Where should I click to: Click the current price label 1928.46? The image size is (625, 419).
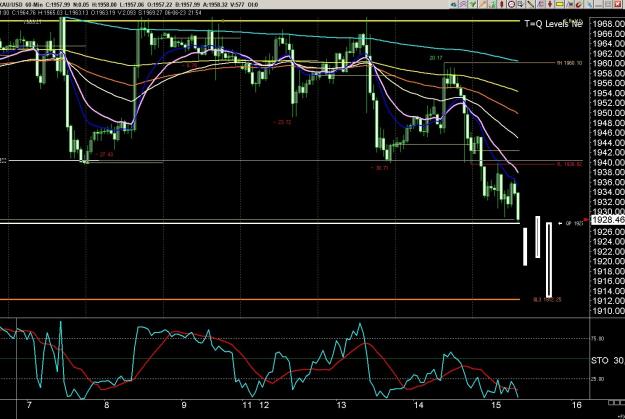pyautogui.click(x=608, y=220)
